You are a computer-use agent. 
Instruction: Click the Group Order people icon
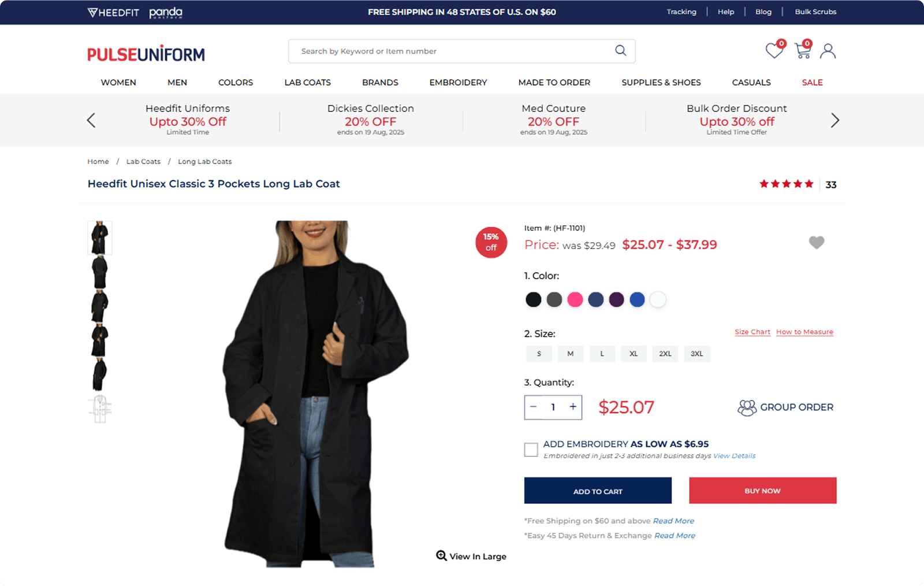pyautogui.click(x=747, y=407)
